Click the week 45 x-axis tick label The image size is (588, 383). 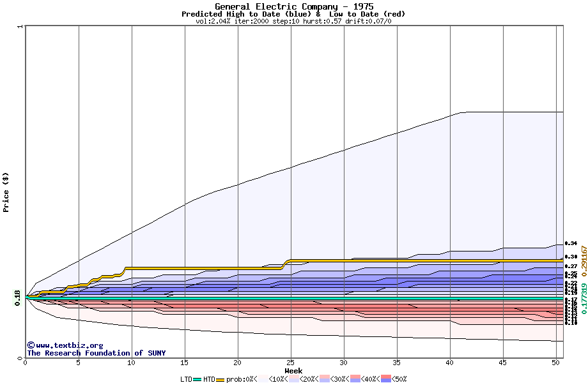503,363
